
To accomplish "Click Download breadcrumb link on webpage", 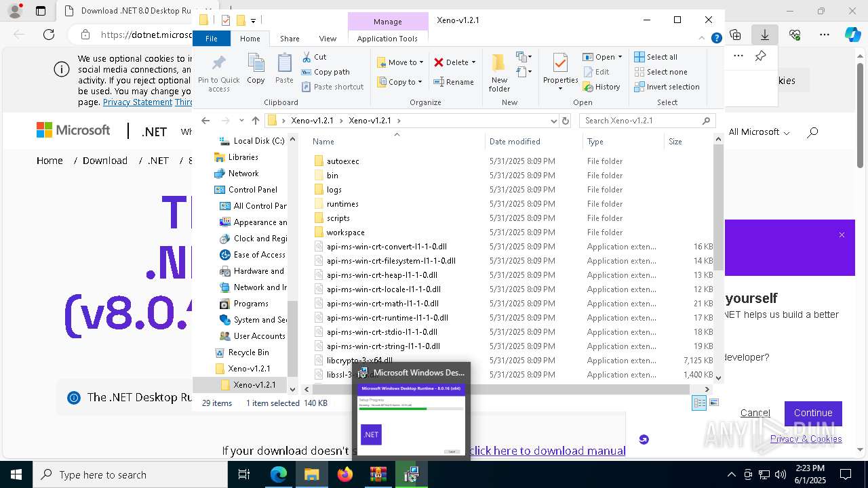I will (x=105, y=161).
